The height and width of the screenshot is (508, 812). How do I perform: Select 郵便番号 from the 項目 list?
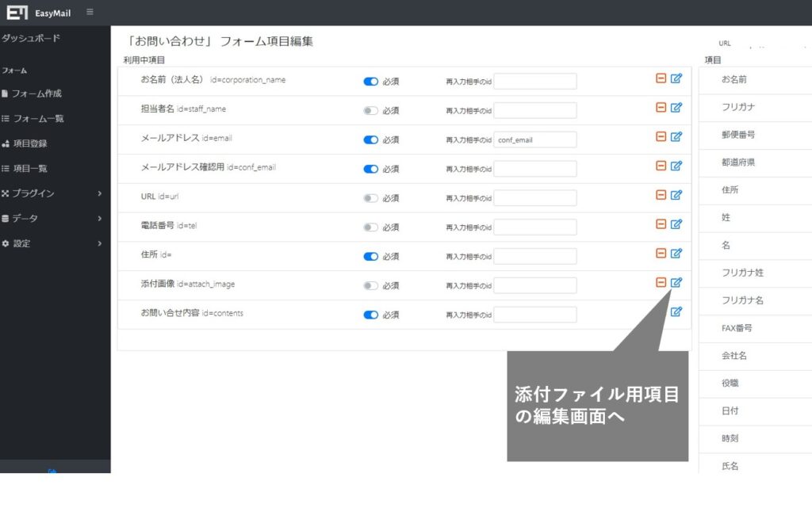pos(737,135)
